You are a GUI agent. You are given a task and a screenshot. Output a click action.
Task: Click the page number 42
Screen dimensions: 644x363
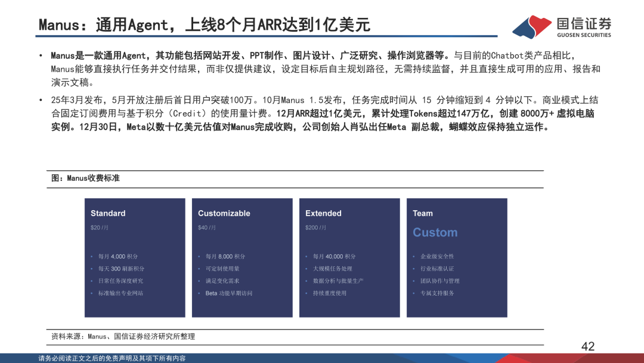click(x=588, y=346)
